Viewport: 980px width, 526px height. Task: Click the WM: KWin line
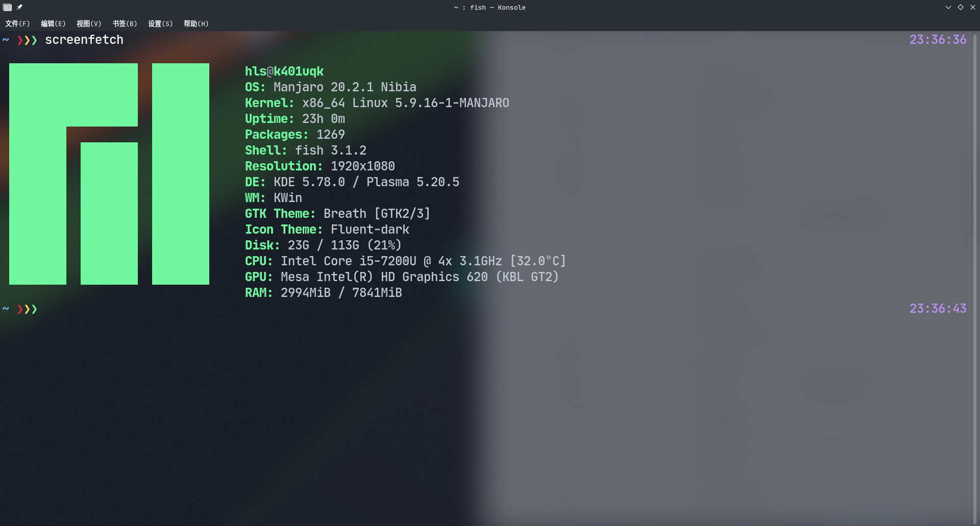274,198
